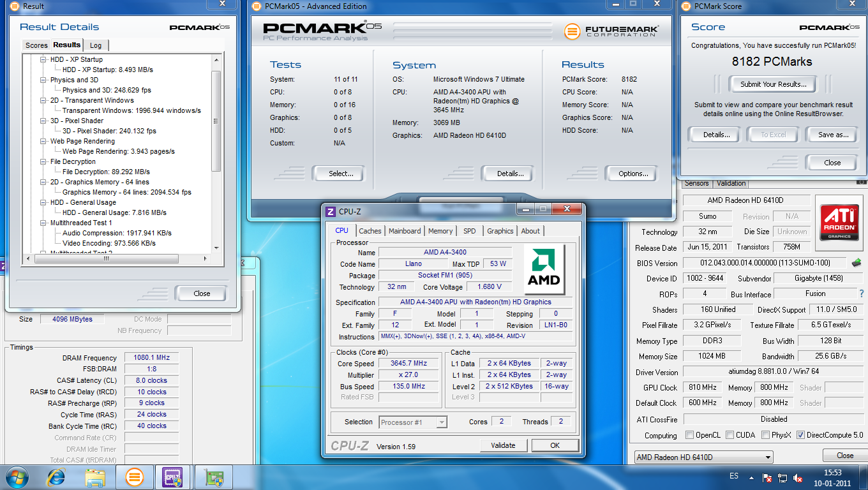This screenshot has width=868, height=490.
Task: Click the 3645.7 MHz Core Speed value
Action: (408, 363)
